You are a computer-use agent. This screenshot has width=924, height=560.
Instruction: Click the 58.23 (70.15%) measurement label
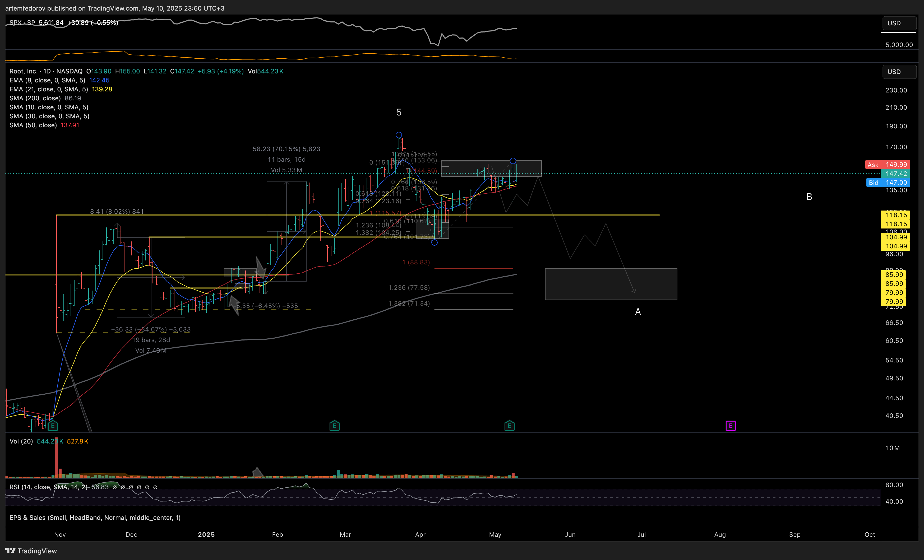pos(287,149)
